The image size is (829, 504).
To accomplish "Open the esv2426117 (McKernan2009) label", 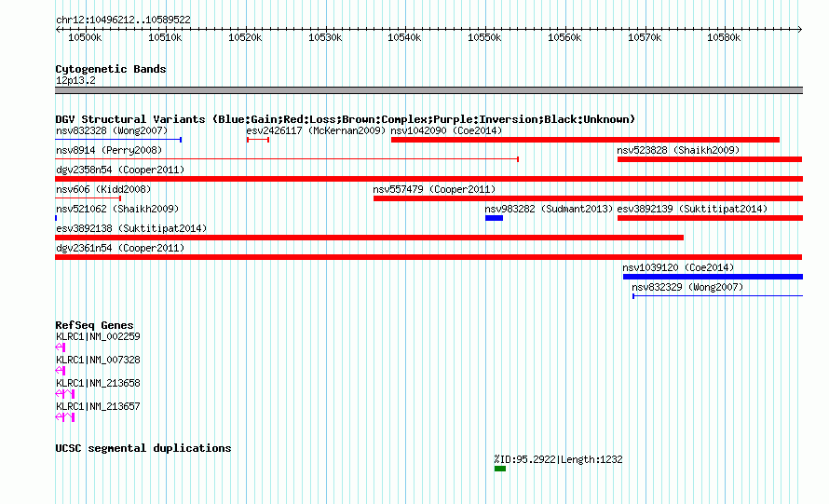I will tap(316, 130).
